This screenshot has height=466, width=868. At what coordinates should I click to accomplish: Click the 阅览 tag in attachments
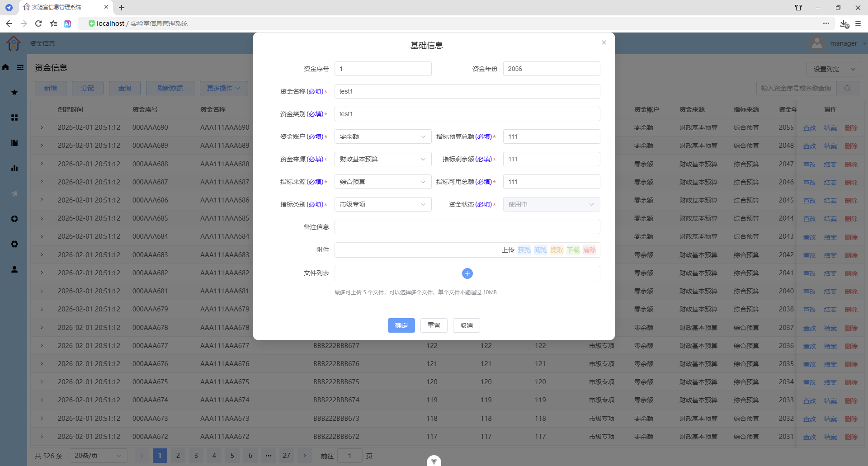541,250
